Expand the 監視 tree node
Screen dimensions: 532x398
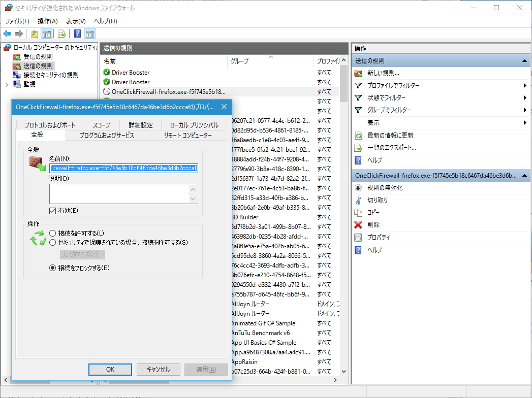(7, 85)
